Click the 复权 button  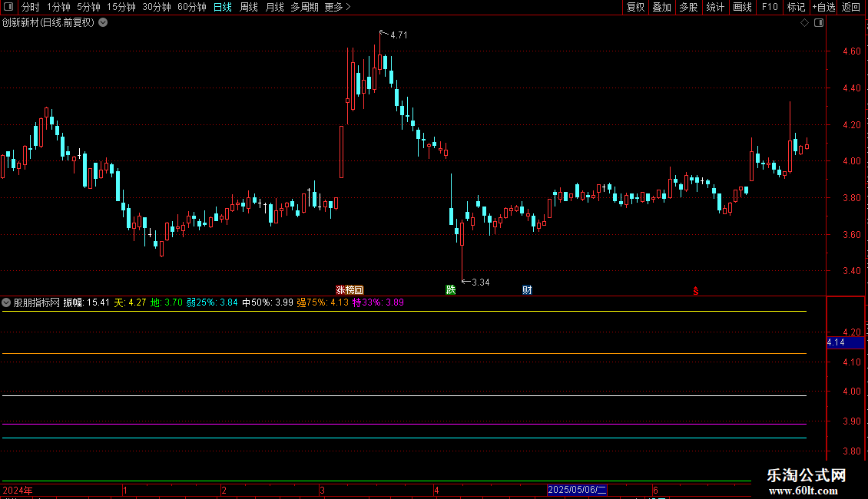(x=635, y=7)
